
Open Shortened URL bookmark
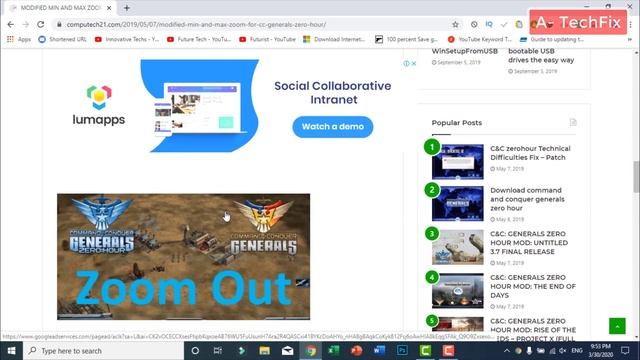62,39
